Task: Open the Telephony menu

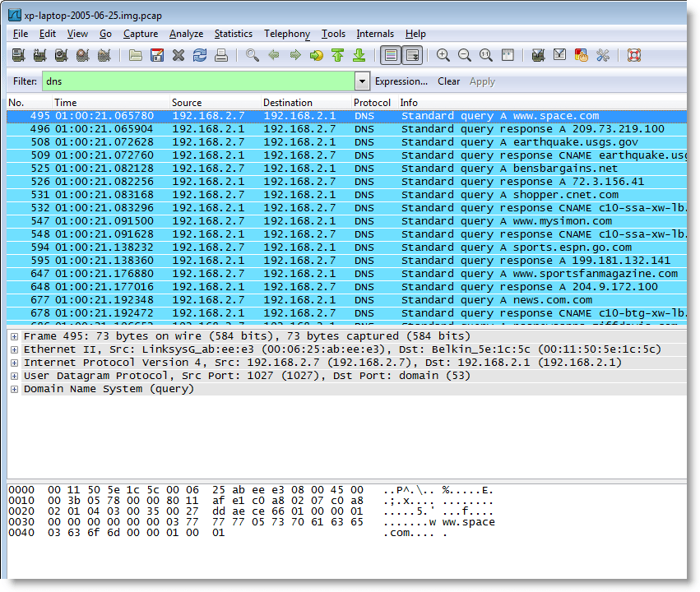Action: pos(286,34)
